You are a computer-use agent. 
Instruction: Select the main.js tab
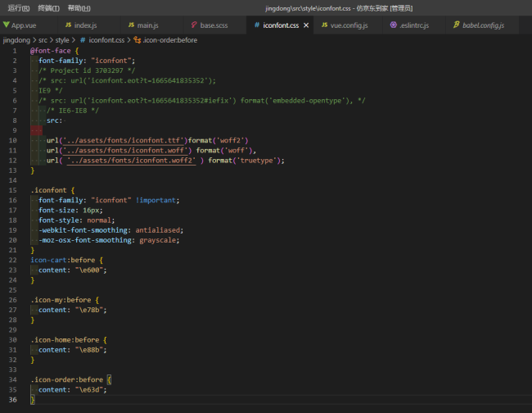(147, 25)
